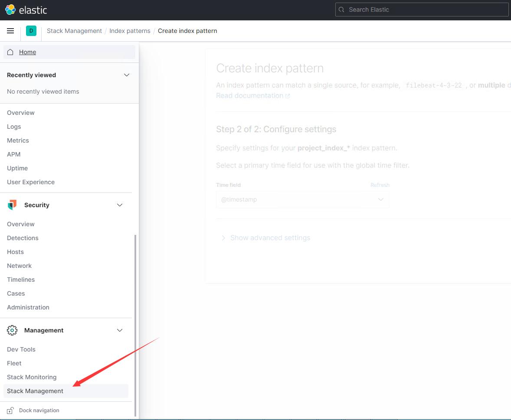The image size is (511, 420).
Task: Click the Dock navigation lock icon
Action: tap(10, 410)
